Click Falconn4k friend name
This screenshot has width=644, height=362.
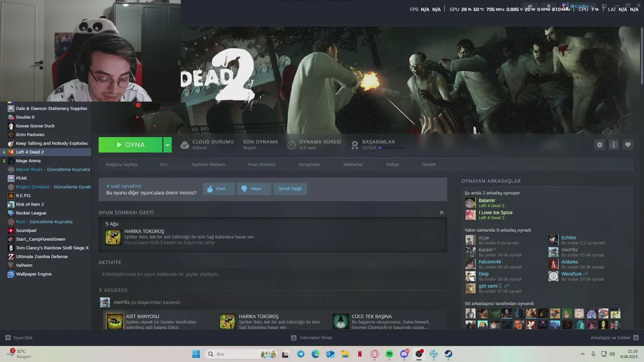click(x=490, y=262)
